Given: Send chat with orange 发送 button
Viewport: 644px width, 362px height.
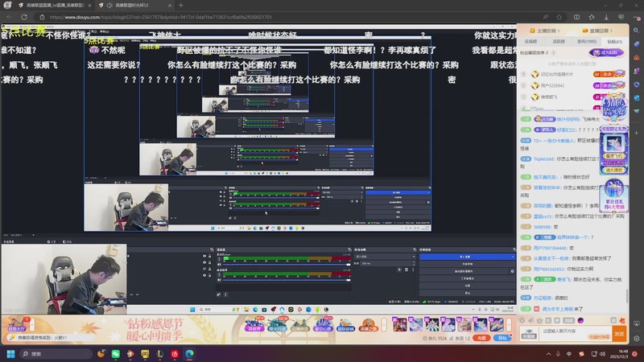Looking at the screenshot, I should [619, 334].
